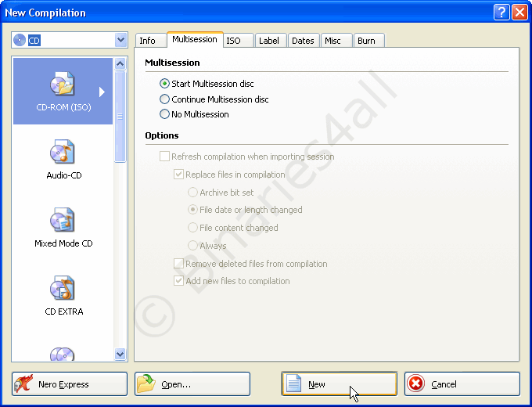
Task: Choose the Audio-CD compilation icon
Action: (63, 152)
